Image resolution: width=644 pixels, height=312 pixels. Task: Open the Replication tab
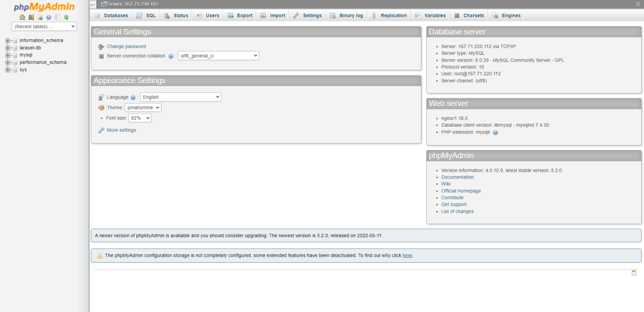[x=389, y=16]
